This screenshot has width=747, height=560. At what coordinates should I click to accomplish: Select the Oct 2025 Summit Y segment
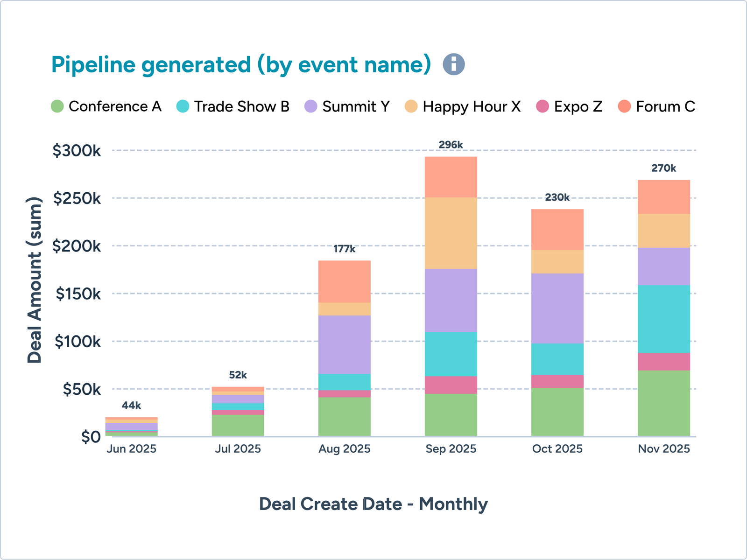557,308
